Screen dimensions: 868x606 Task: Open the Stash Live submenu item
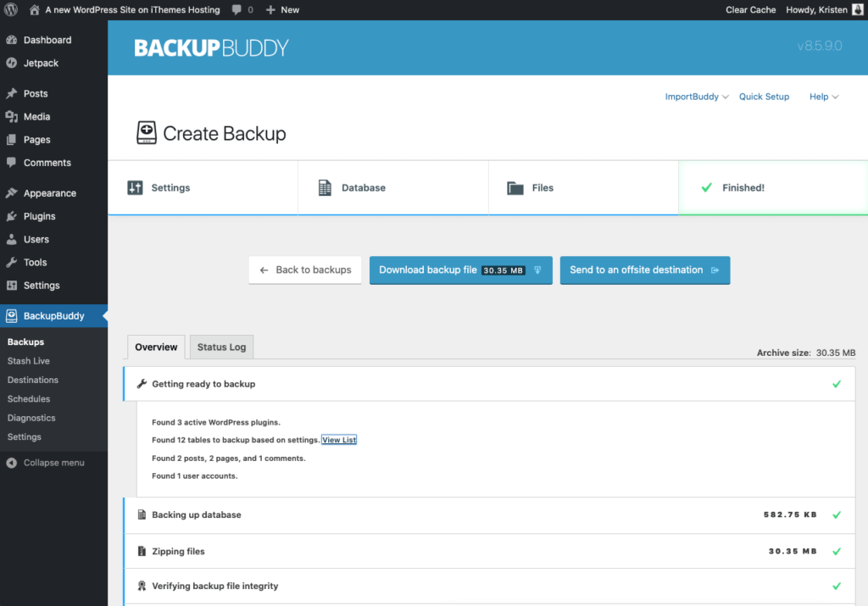[x=29, y=361]
